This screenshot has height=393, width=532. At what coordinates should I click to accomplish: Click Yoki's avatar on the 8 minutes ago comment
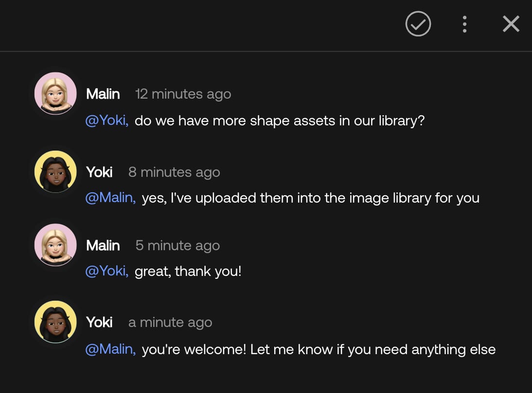coord(55,171)
